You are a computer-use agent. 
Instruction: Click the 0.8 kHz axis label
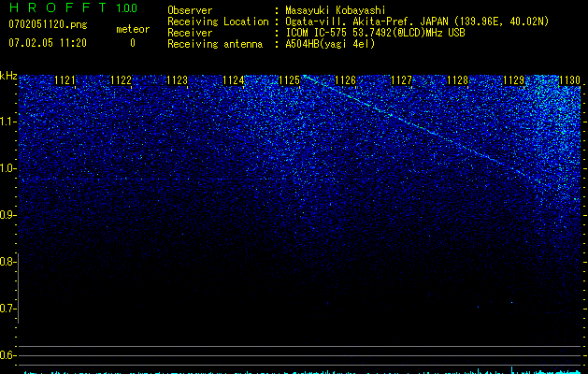tap(7, 262)
